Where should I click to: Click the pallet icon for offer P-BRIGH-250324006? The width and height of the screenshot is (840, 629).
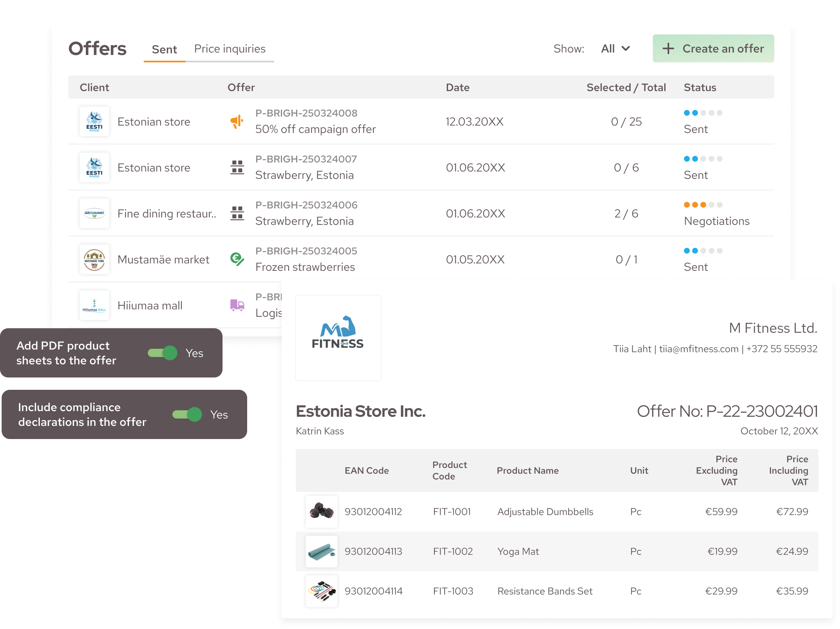click(237, 213)
